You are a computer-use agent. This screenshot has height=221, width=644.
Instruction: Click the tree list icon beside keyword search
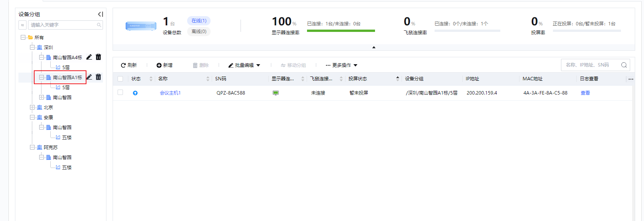coord(23,25)
